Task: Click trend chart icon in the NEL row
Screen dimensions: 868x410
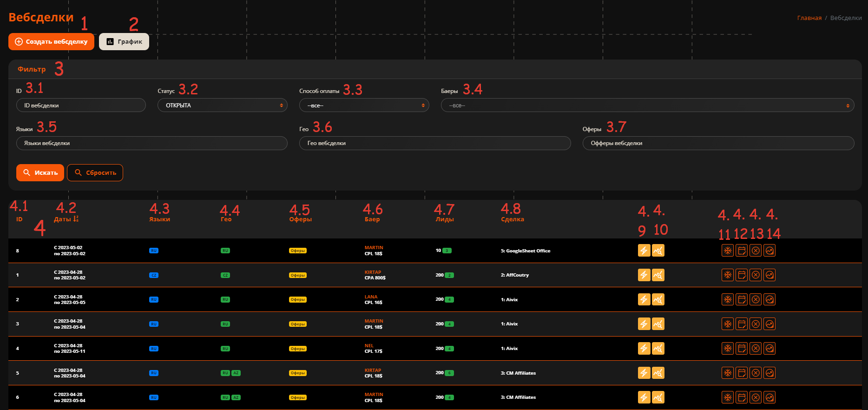Action: pyautogui.click(x=769, y=348)
